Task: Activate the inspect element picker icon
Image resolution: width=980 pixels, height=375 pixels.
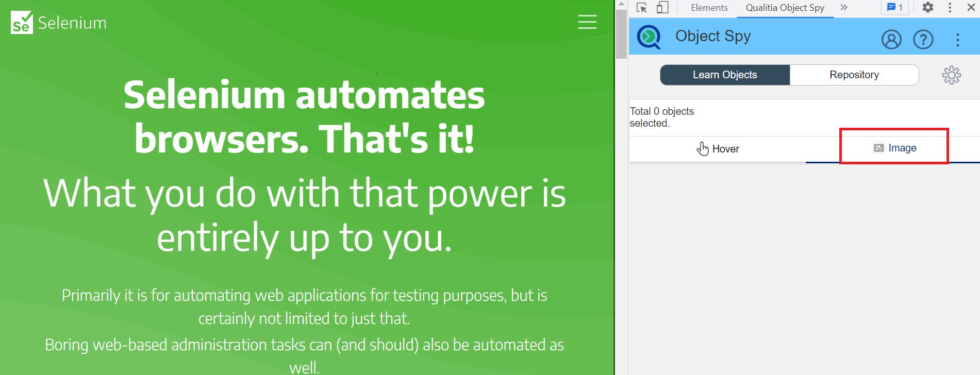Action: (x=642, y=8)
